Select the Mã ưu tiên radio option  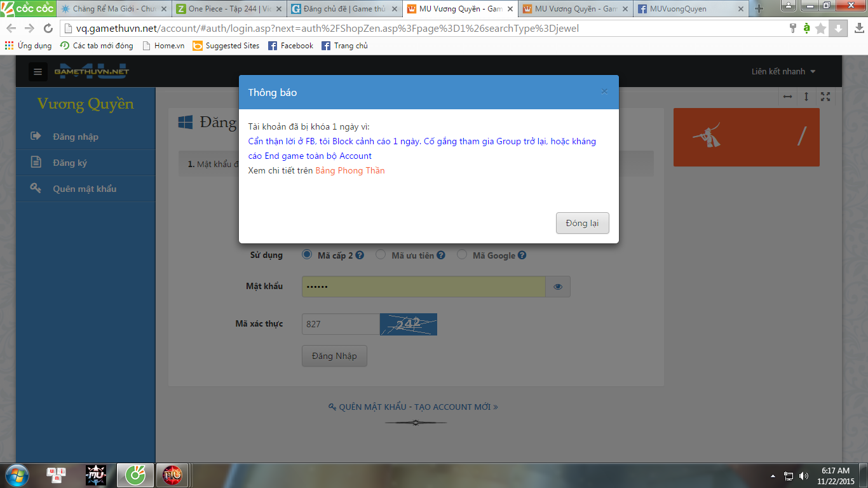click(381, 255)
